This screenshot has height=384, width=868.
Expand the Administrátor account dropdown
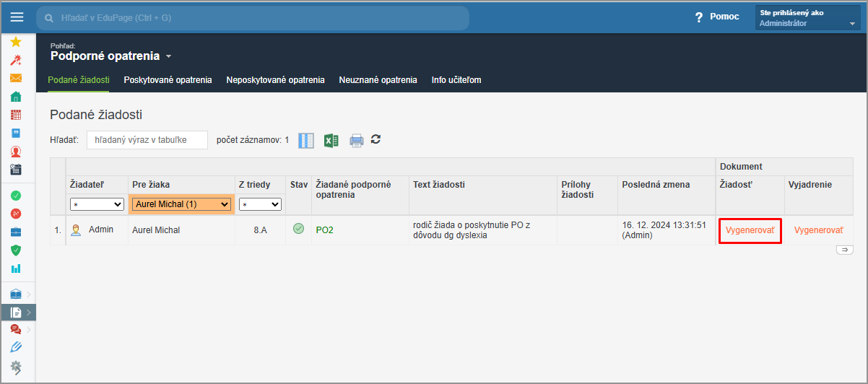[807, 18]
